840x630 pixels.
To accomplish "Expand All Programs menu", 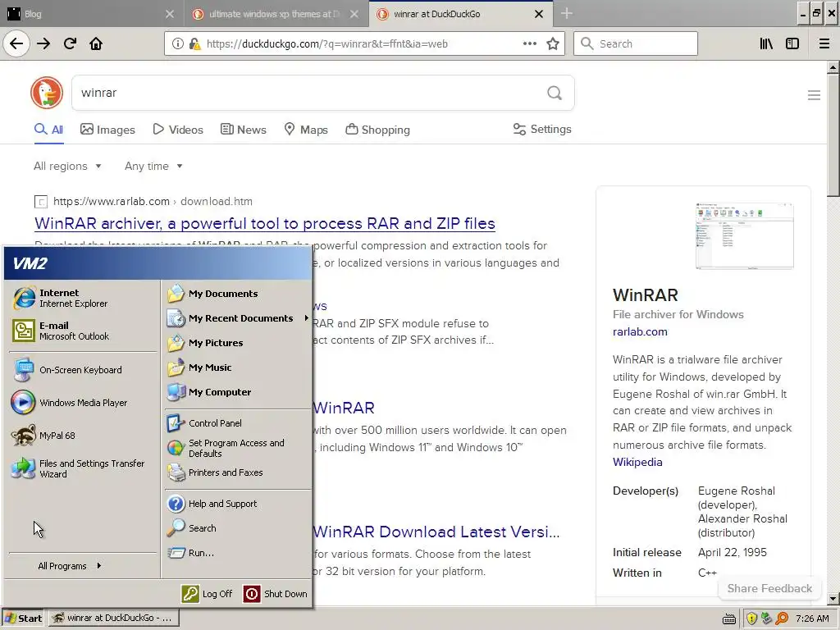I will [70, 566].
